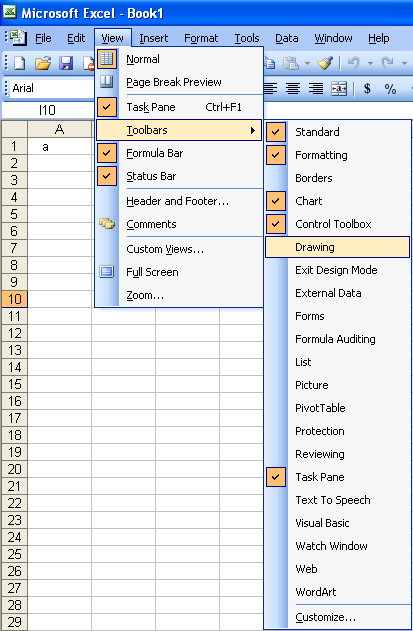413x631 pixels.
Task: Toggle off the Status Bar
Action: click(107, 176)
